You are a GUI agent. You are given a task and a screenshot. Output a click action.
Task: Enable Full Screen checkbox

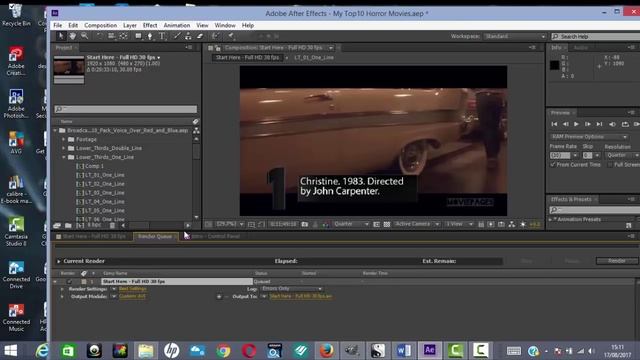(610, 164)
